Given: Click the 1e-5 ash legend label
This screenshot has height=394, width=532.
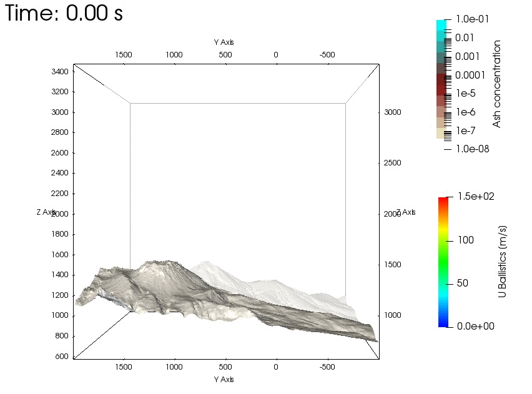Looking at the screenshot, I should coord(466,93).
